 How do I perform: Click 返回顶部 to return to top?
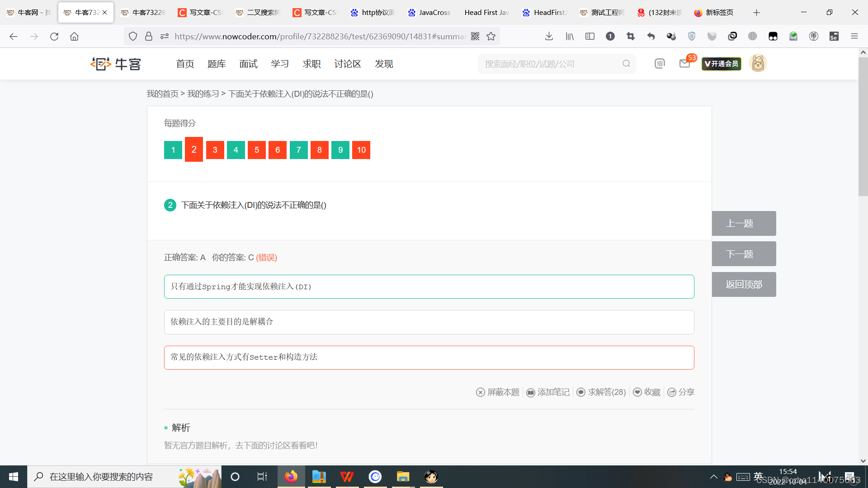[744, 284]
